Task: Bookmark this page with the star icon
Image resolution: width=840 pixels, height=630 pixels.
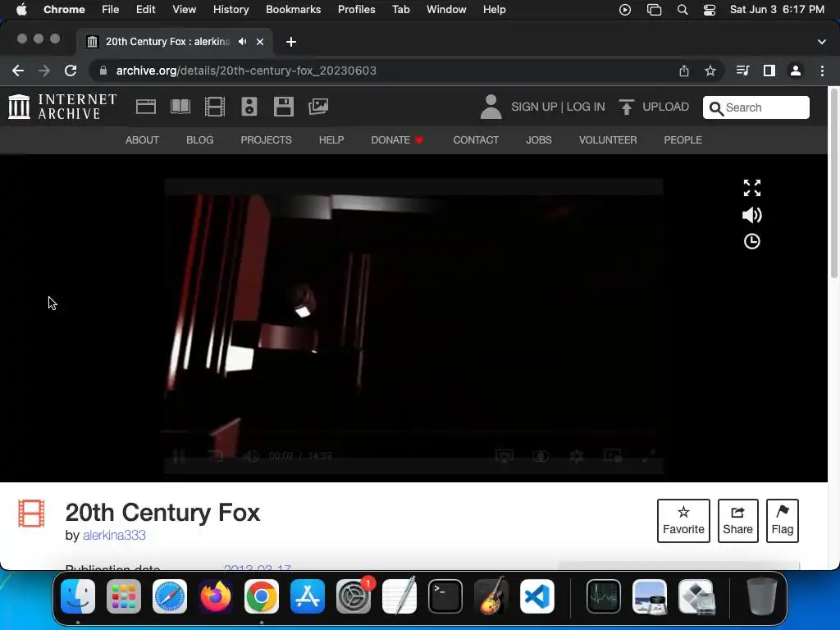Action: tap(710, 71)
